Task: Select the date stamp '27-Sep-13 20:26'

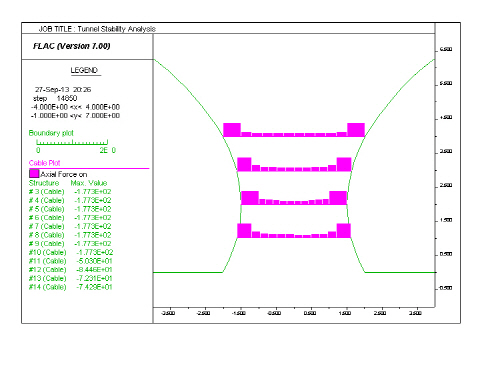Action: click(x=63, y=90)
